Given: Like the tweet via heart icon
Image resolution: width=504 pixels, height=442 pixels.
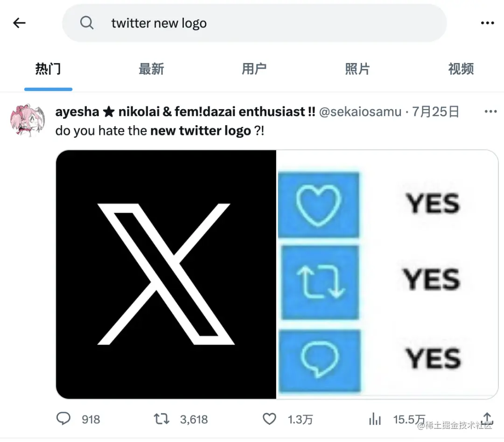Looking at the screenshot, I should click(269, 419).
